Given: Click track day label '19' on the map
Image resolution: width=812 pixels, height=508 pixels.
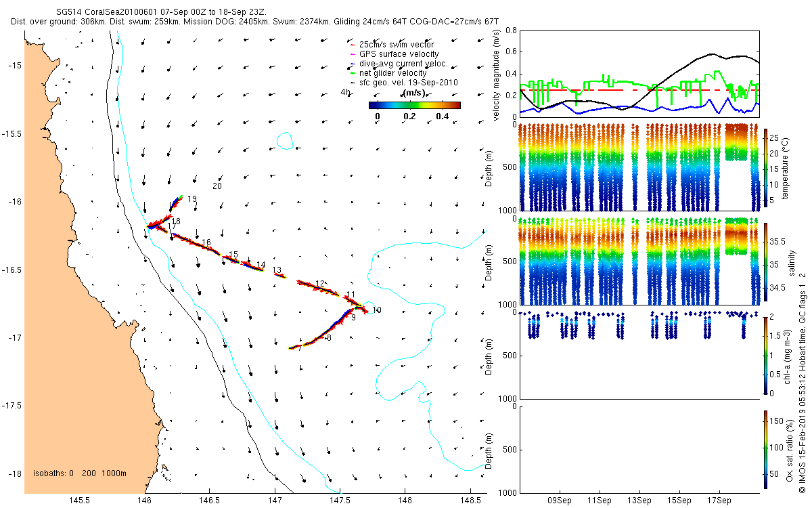Looking at the screenshot, I should [x=192, y=199].
